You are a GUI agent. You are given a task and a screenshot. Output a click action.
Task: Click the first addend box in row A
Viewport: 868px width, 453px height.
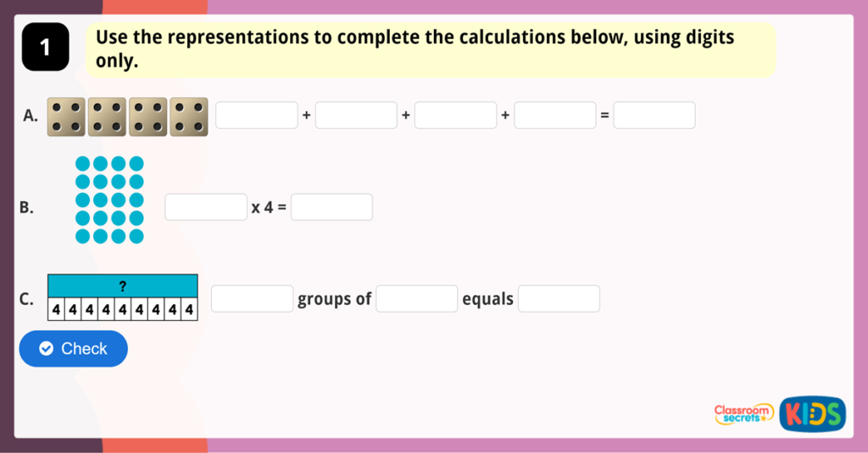click(257, 115)
